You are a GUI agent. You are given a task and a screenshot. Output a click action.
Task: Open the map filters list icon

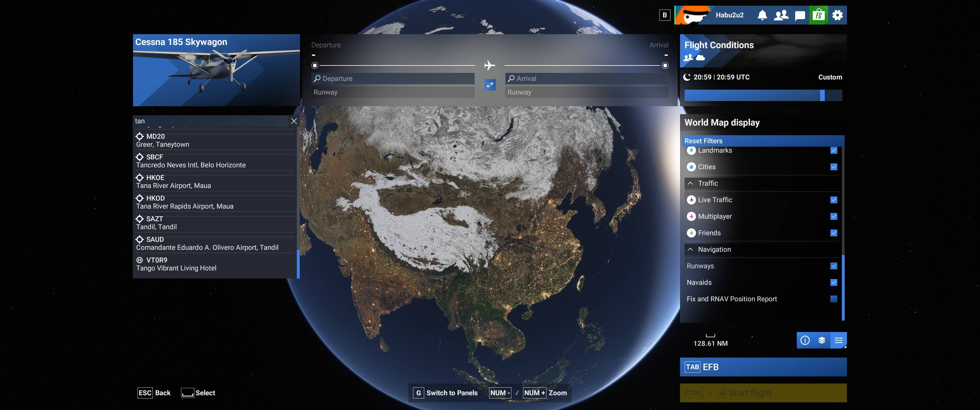pyautogui.click(x=838, y=340)
